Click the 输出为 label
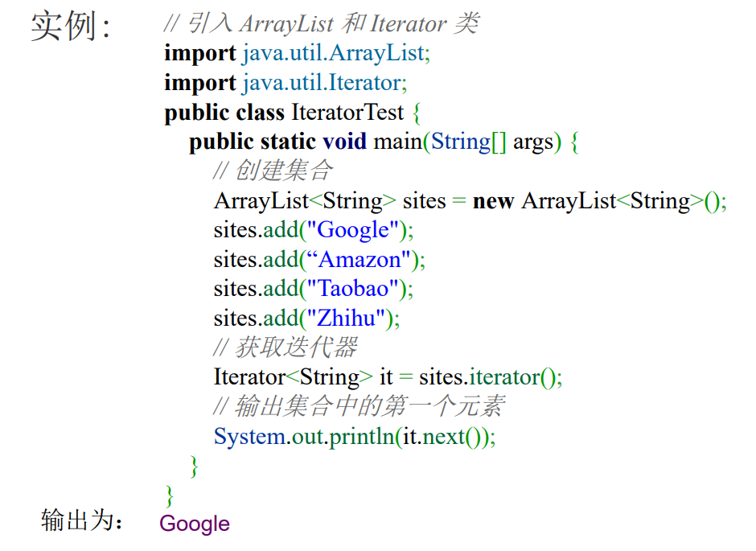The image size is (756, 551). pyautogui.click(x=81, y=520)
